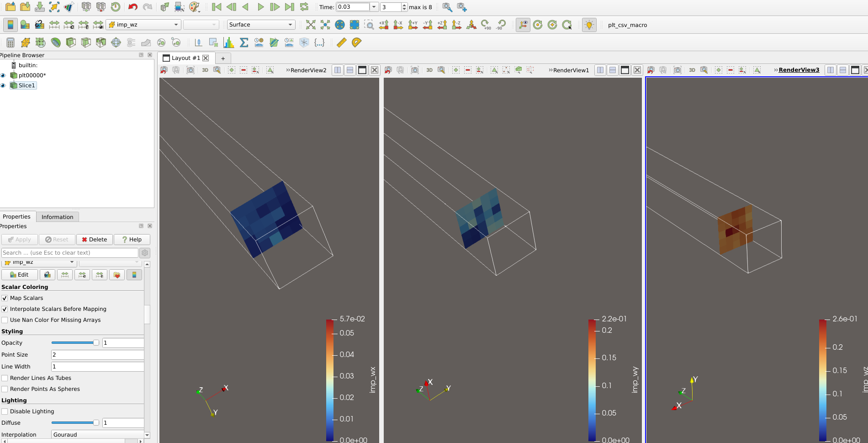The width and height of the screenshot is (868, 443).
Task: Play the animation
Action: [260, 7]
